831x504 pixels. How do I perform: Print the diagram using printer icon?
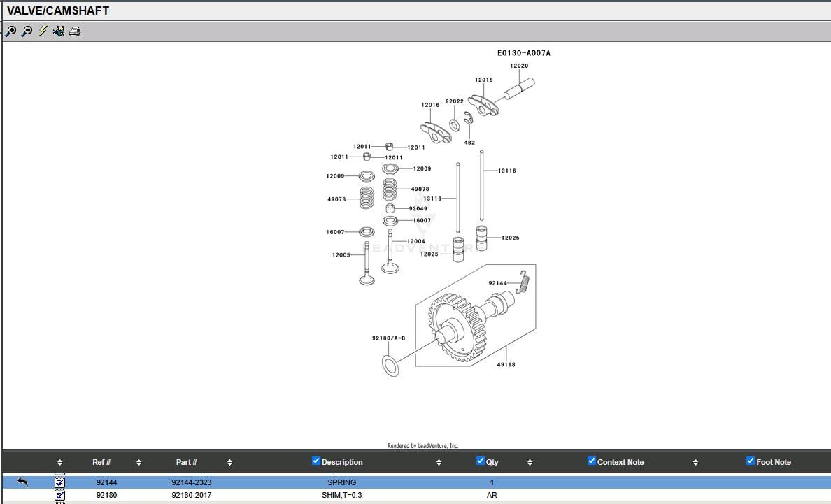75,31
